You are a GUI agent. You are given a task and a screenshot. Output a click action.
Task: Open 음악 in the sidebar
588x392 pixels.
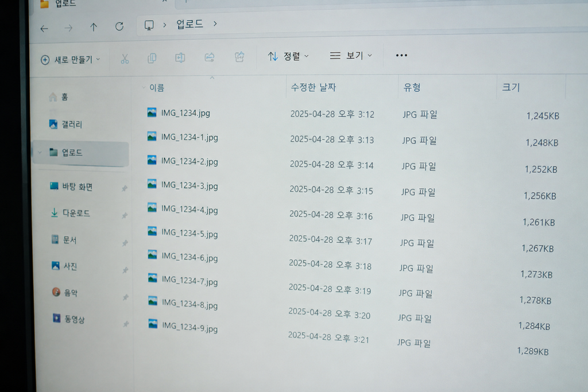pyautogui.click(x=65, y=292)
